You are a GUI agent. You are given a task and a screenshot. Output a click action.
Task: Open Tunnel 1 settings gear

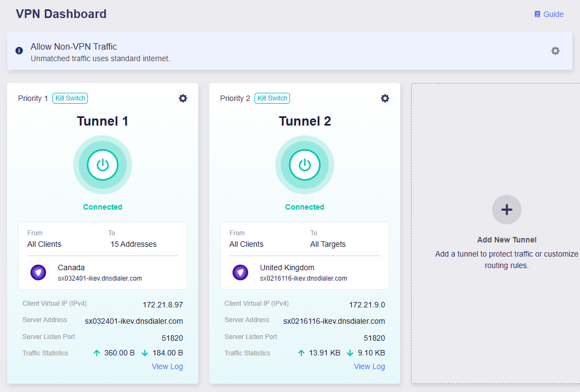183,98
